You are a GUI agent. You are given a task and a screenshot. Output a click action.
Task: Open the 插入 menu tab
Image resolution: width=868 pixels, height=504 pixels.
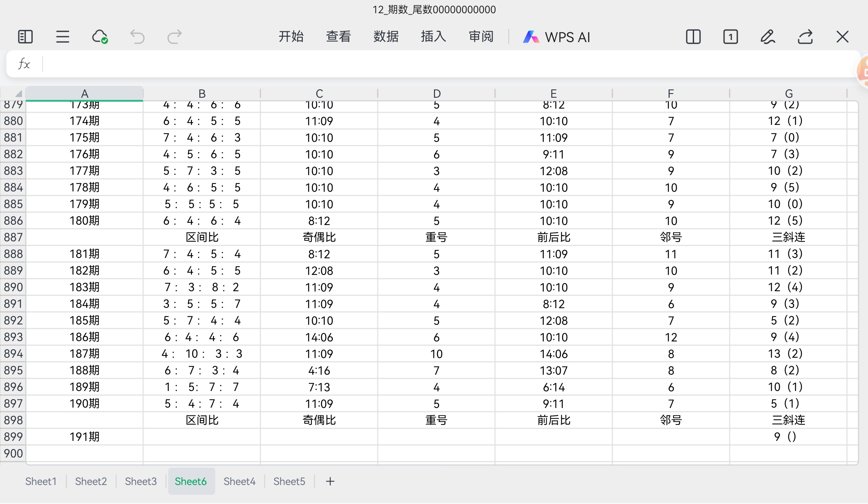[x=434, y=37]
